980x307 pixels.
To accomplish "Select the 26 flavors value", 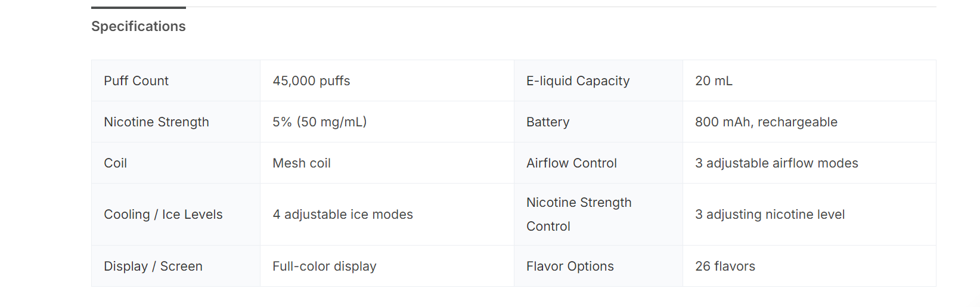I will pos(725,266).
